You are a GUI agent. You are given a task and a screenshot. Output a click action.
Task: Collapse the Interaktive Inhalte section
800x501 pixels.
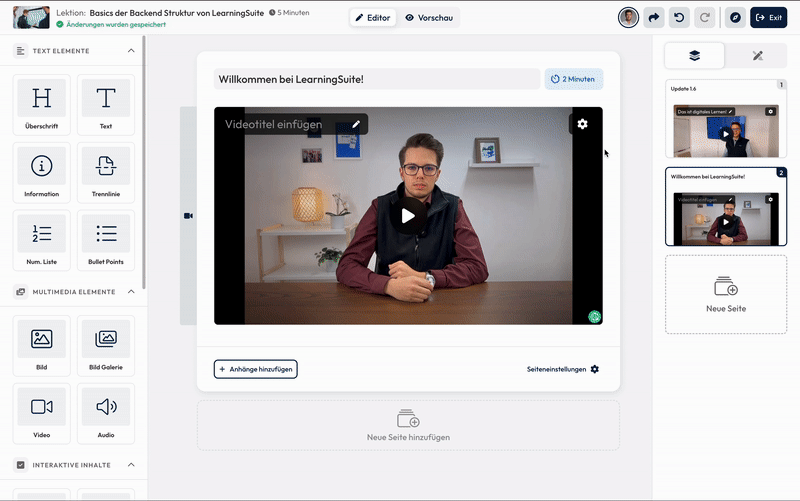click(131, 465)
